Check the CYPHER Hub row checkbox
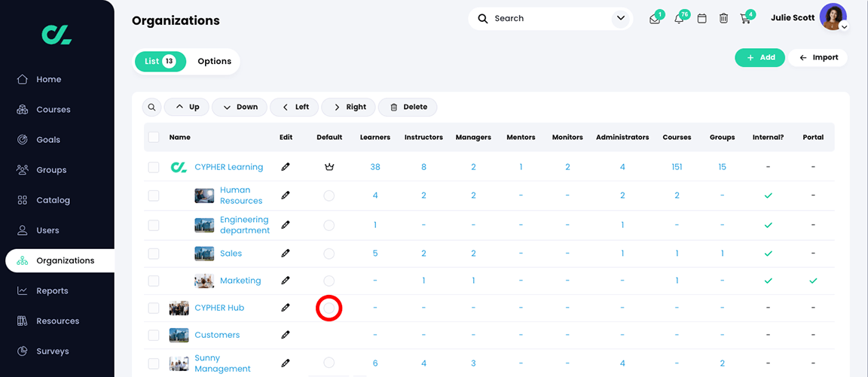The height and width of the screenshot is (377, 868). click(154, 308)
